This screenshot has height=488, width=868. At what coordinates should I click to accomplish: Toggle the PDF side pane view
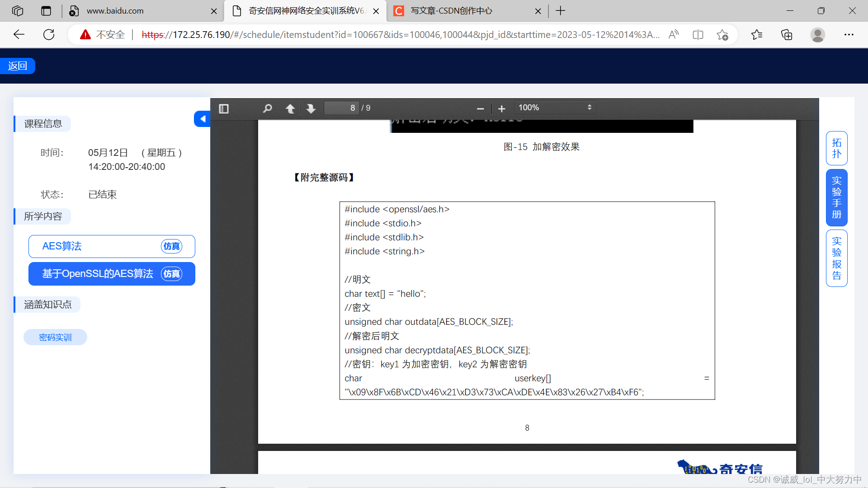point(223,108)
